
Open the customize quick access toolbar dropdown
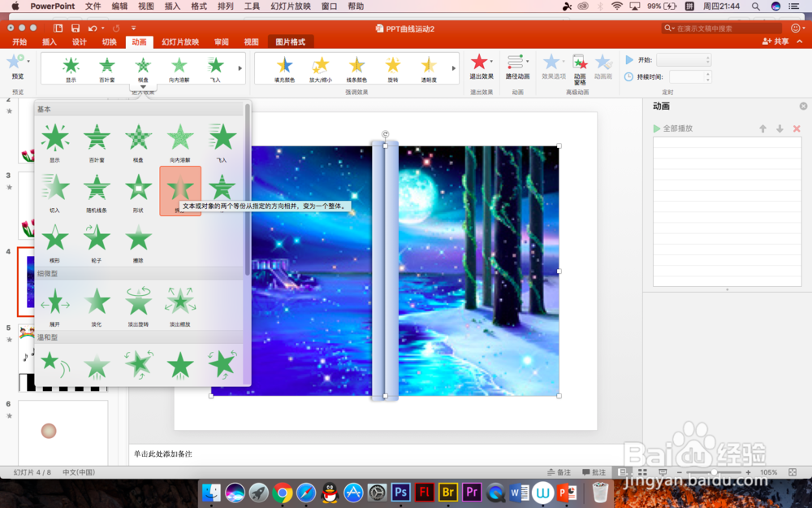134,28
